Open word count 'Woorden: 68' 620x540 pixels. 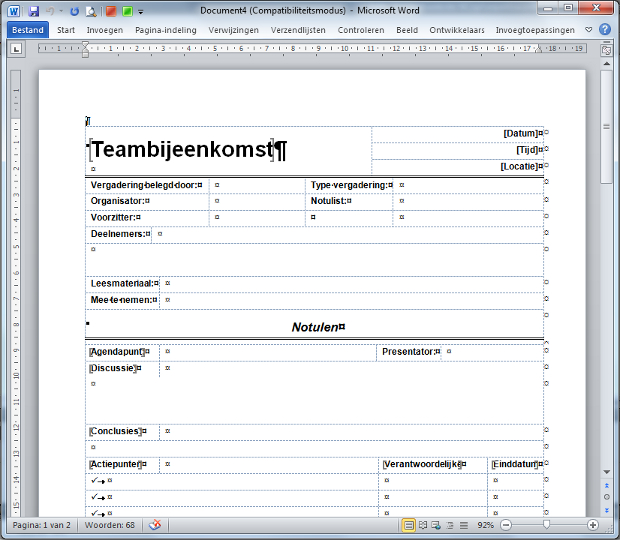(110, 525)
